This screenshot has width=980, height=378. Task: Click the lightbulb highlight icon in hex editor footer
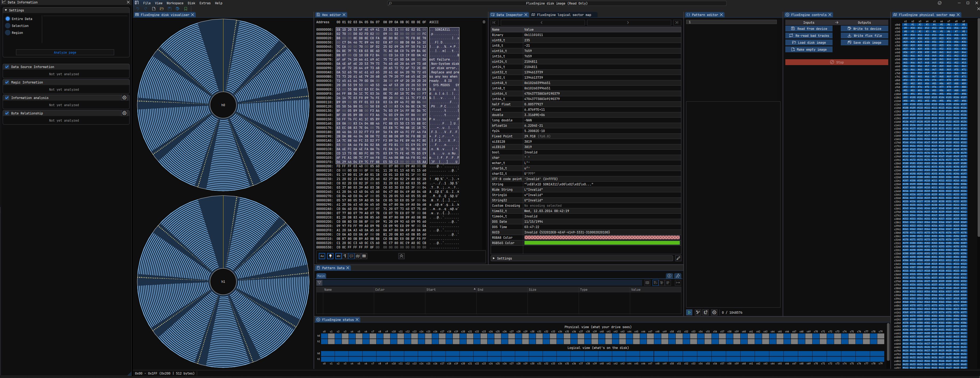click(x=330, y=256)
